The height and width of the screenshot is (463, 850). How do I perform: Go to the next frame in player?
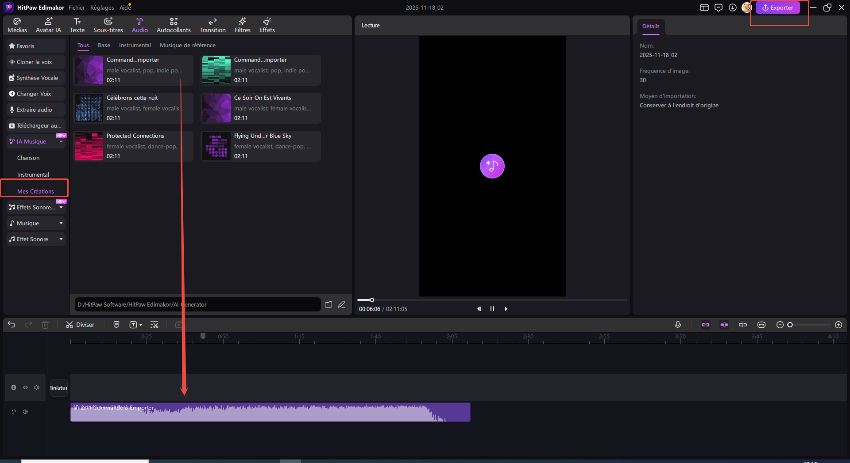click(506, 308)
